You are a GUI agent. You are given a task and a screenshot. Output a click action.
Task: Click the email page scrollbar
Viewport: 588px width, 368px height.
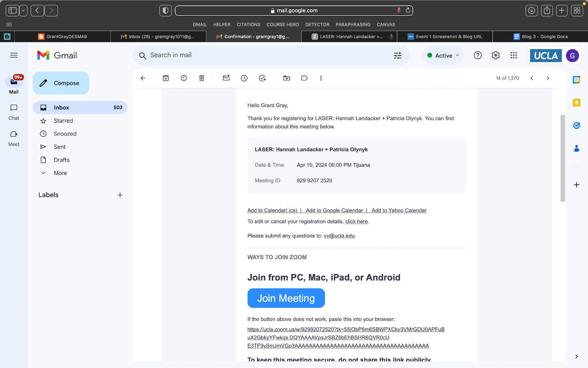[563, 158]
